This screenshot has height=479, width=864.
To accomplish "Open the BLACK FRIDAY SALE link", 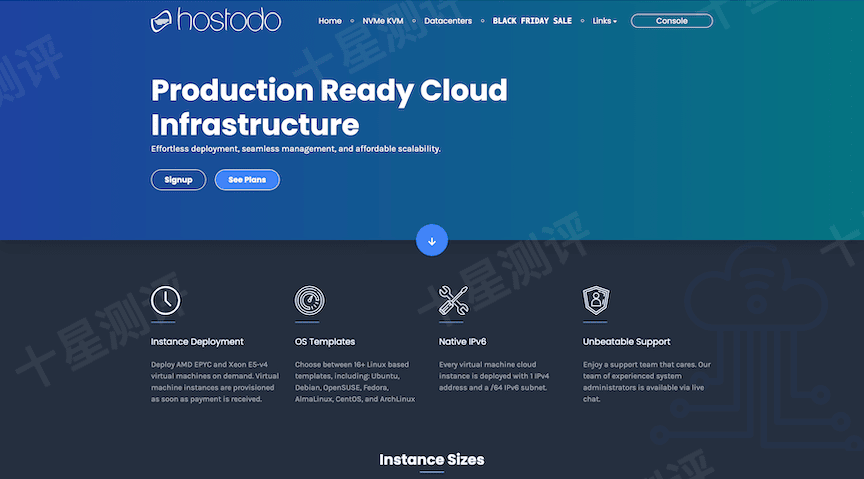I will pos(532,21).
